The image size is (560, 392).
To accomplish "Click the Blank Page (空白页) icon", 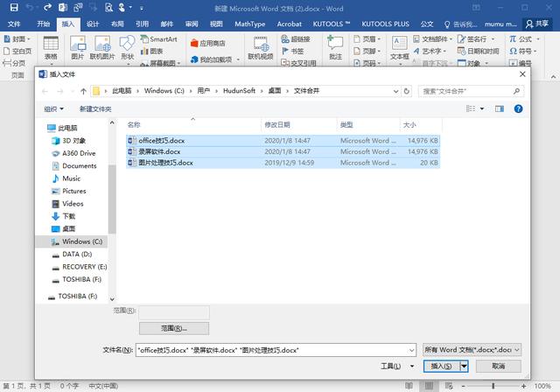I will click(17, 51).
